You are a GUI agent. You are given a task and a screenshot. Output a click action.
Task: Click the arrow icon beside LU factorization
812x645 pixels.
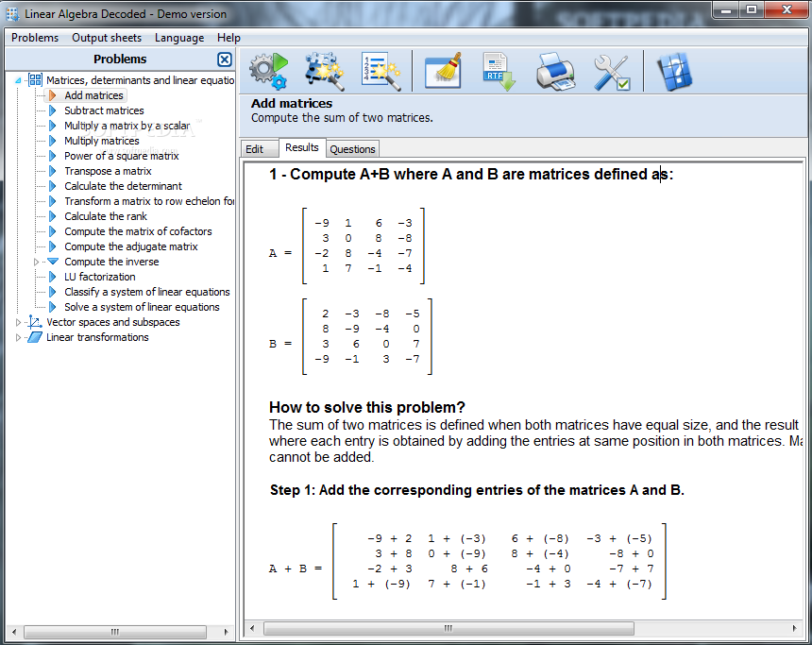(52, 277)
